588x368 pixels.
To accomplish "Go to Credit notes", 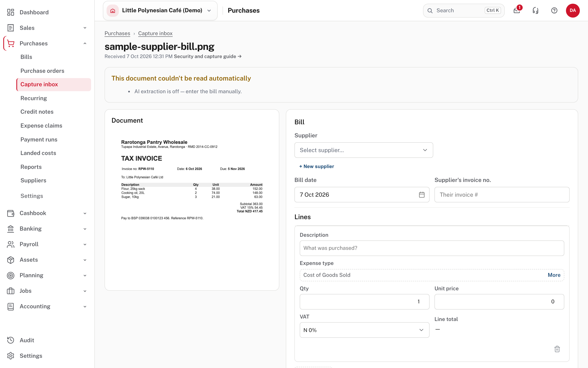I will tap(37, 112).
